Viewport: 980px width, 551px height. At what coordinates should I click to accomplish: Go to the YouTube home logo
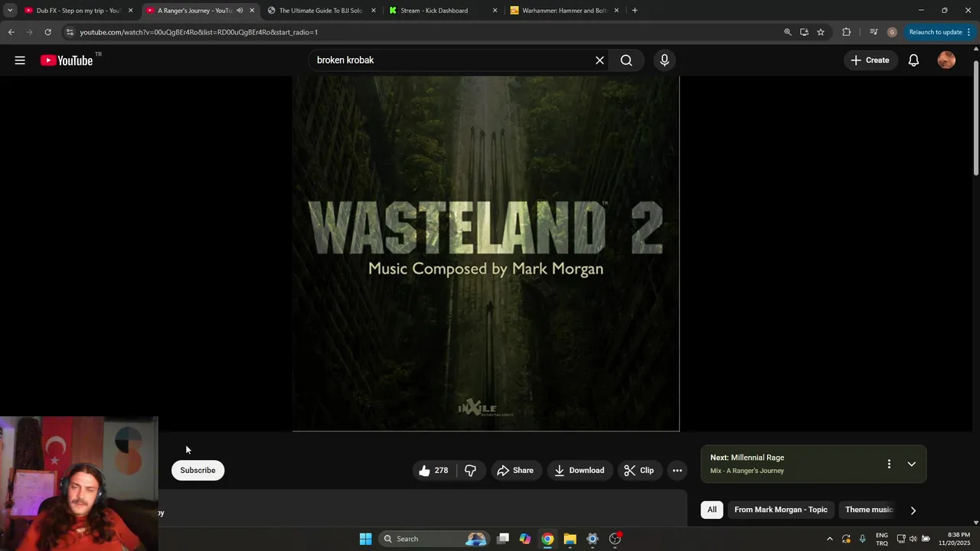click(x=67, y=60)
